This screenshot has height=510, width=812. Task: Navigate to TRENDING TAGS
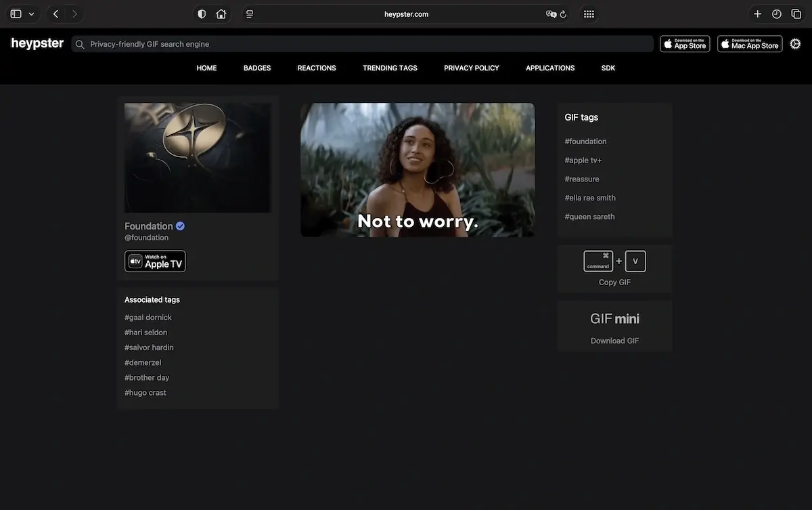(x=390, y=67)
